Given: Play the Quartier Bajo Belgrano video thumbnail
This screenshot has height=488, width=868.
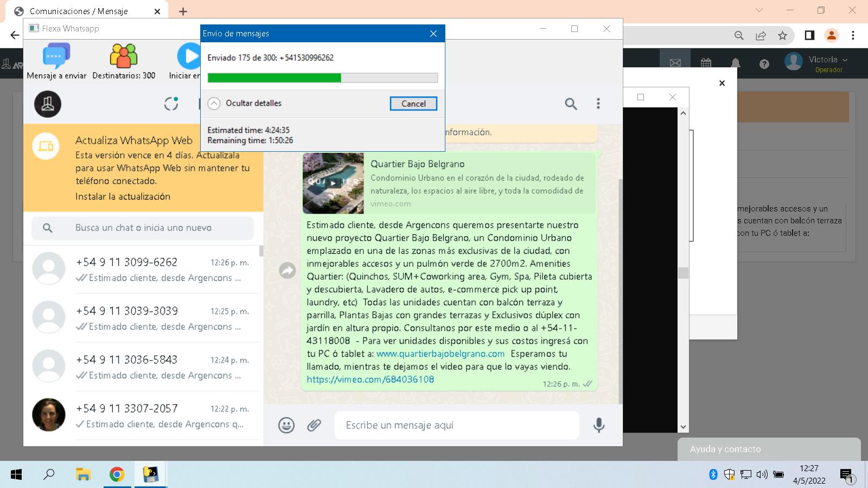Looking at the screenshot, I should click(333, 183).
